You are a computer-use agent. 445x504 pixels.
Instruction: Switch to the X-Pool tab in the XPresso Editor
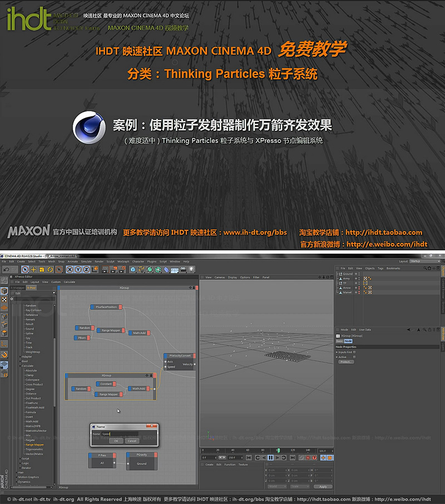pos(32,288)
